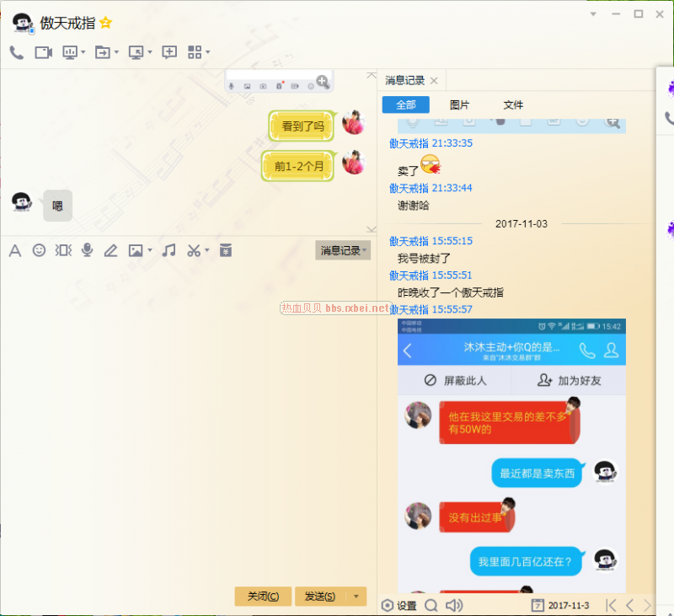Switch to the 文件 tab
Screen dimensions: 674x616
coord(513,104)
